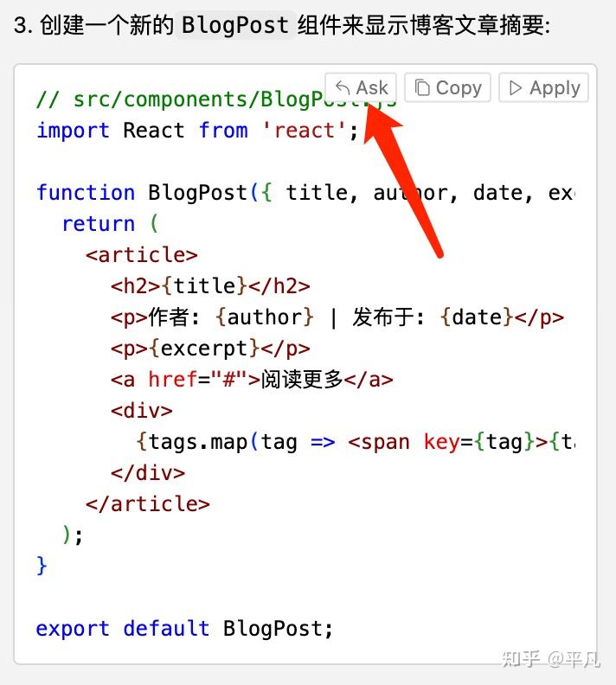This screenshot has height=685, width=616.
Task: Click the <h2>{title}</h2> code line
Action: pos(210,285)
